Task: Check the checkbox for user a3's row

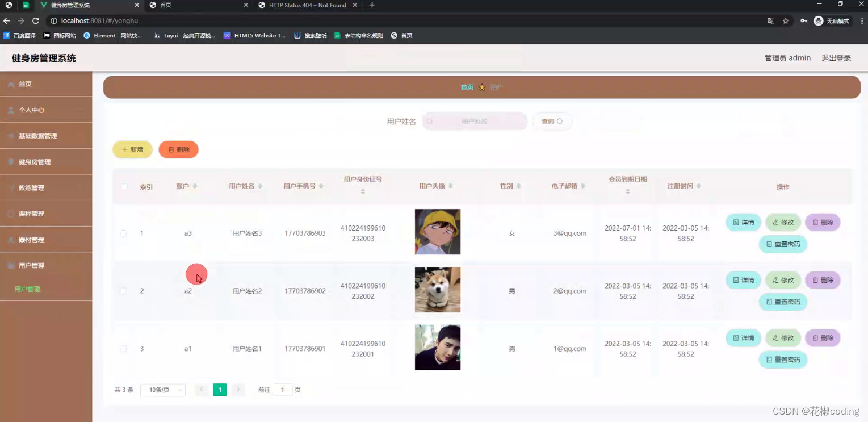Action: pos(123,233)
